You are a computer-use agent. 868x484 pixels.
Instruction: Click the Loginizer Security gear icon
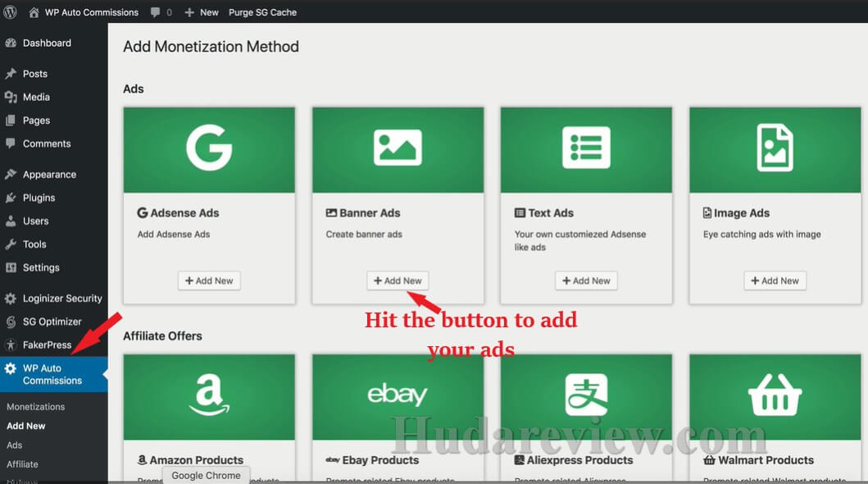coord(11,299)
